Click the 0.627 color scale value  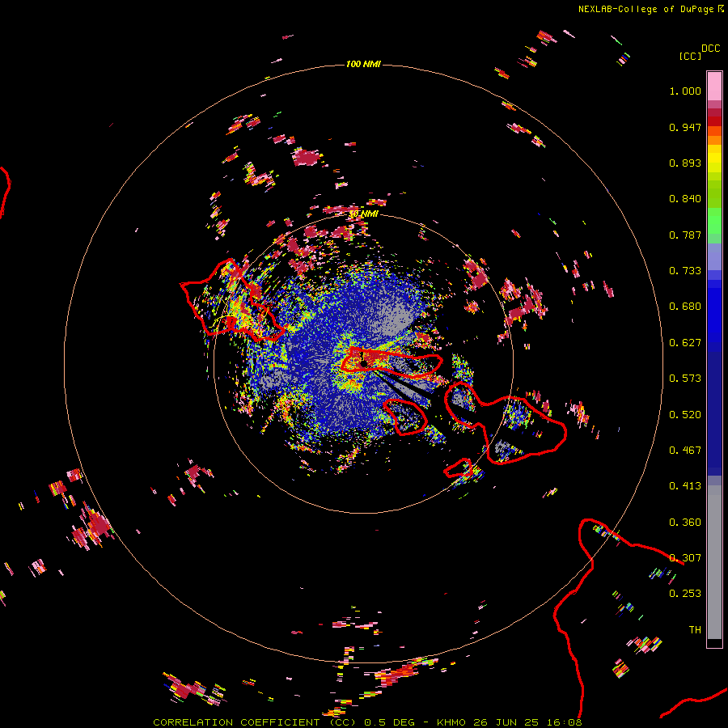(685, 343)
